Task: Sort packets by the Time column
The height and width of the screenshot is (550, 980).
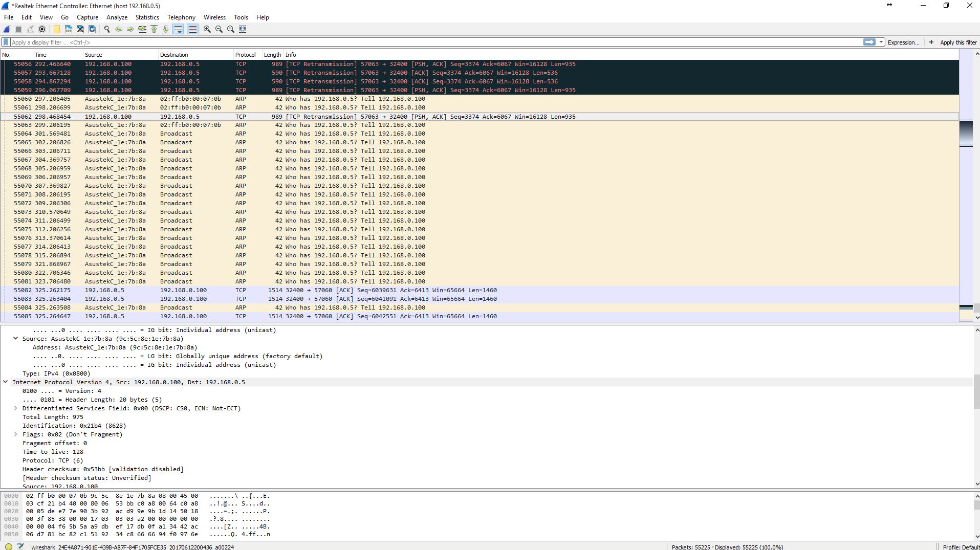Action: [x=58, y=55]
